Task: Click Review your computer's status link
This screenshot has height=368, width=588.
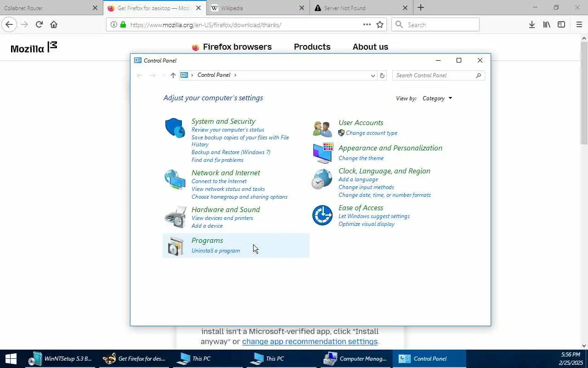Action: tap(228, 130)
